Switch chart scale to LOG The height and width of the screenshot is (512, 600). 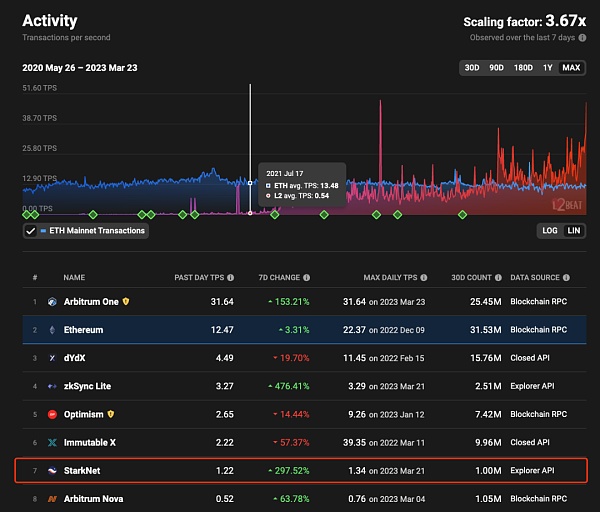point(549,231)
